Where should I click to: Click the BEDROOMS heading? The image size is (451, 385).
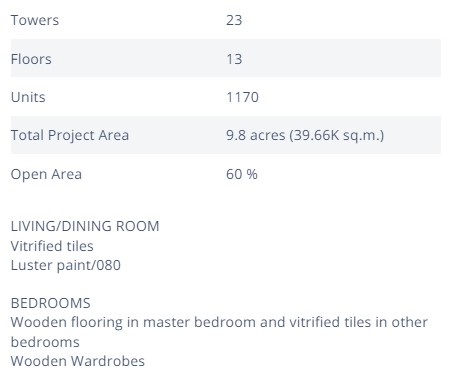click(51, 303)
